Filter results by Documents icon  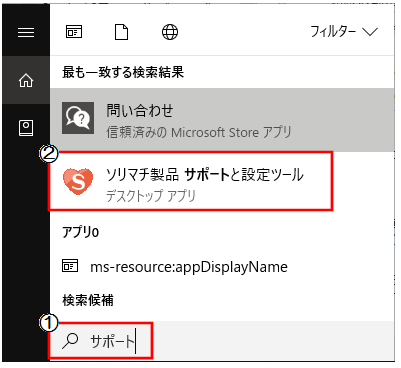coord(122,32)
